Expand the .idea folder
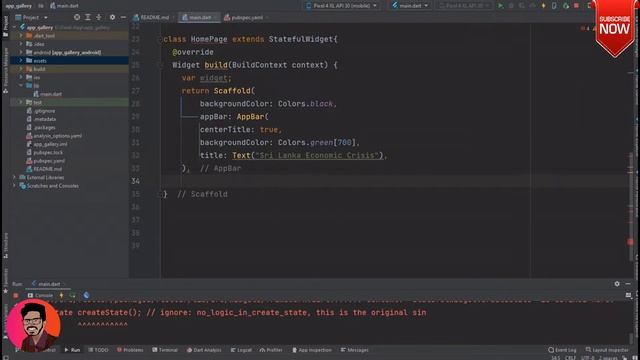640x360 pixels. (21, 44)
